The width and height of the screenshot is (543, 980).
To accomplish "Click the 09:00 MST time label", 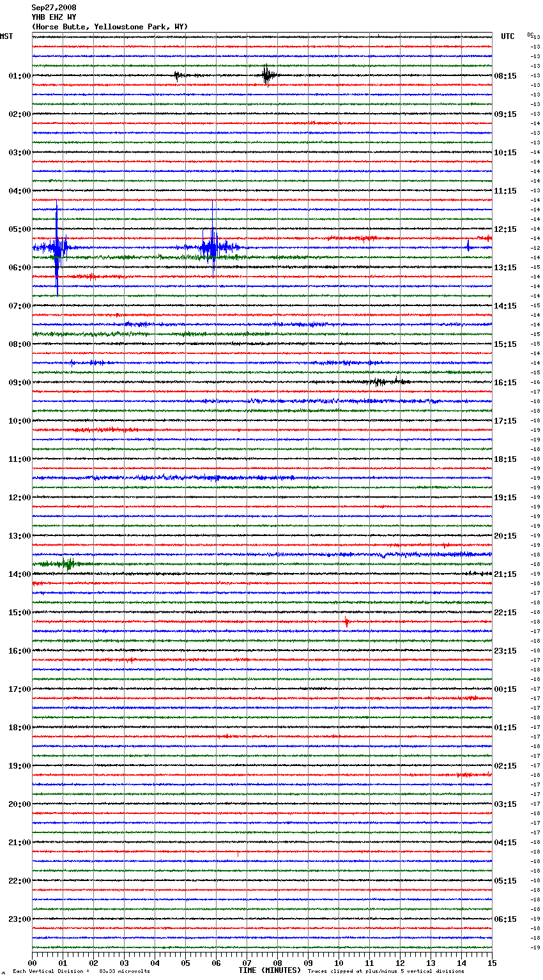I will 20,383.
